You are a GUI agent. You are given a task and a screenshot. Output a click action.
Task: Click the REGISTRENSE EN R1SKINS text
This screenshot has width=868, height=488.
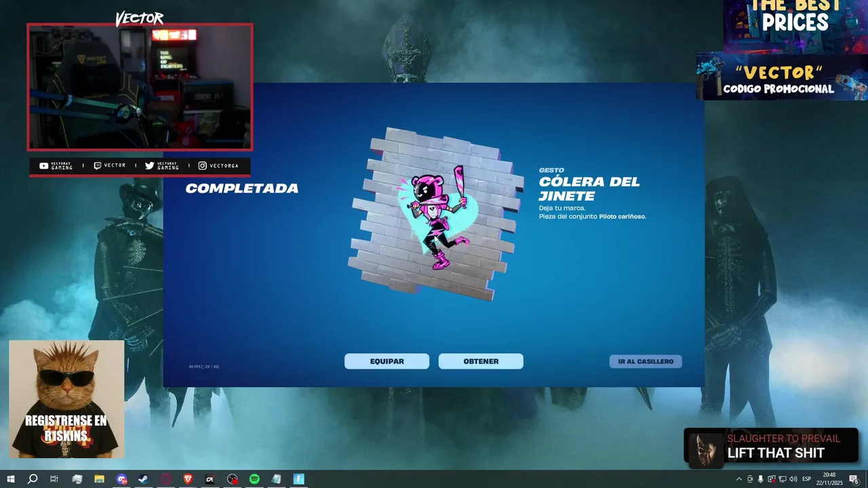tap(66, 428)
